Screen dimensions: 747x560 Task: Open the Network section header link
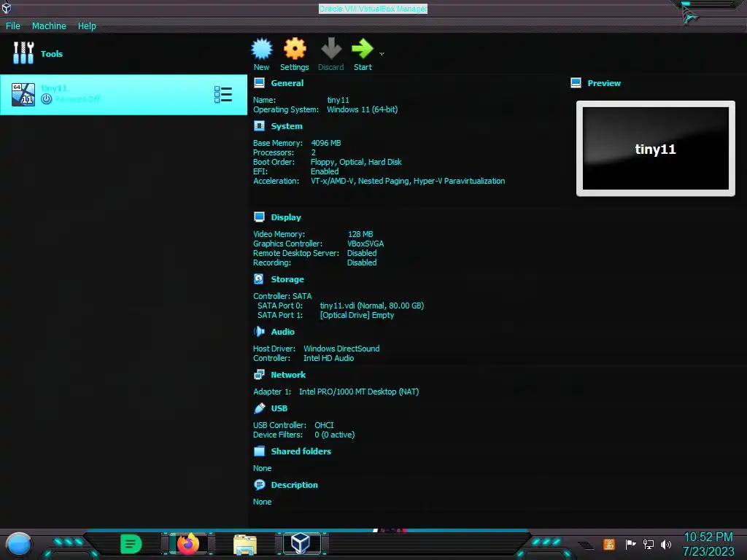click(x=288, y=375)
